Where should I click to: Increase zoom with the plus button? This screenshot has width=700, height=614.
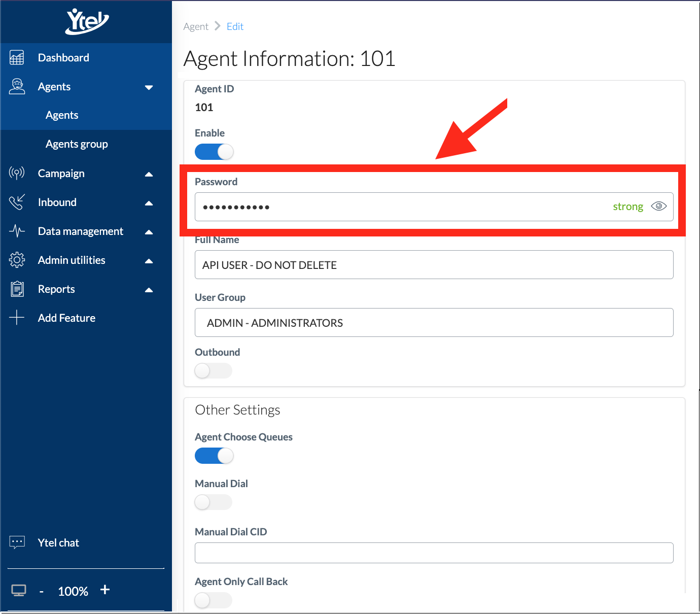(105, 590)
